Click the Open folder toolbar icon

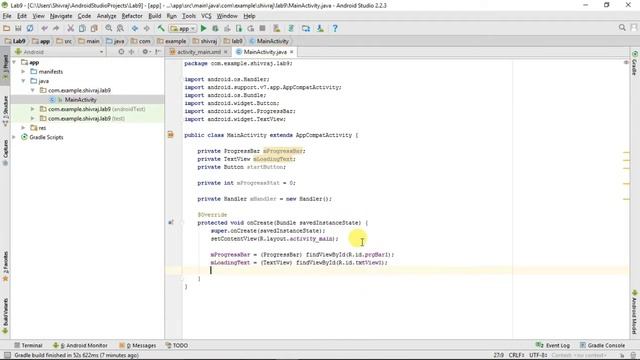click(x=7, y=29)
